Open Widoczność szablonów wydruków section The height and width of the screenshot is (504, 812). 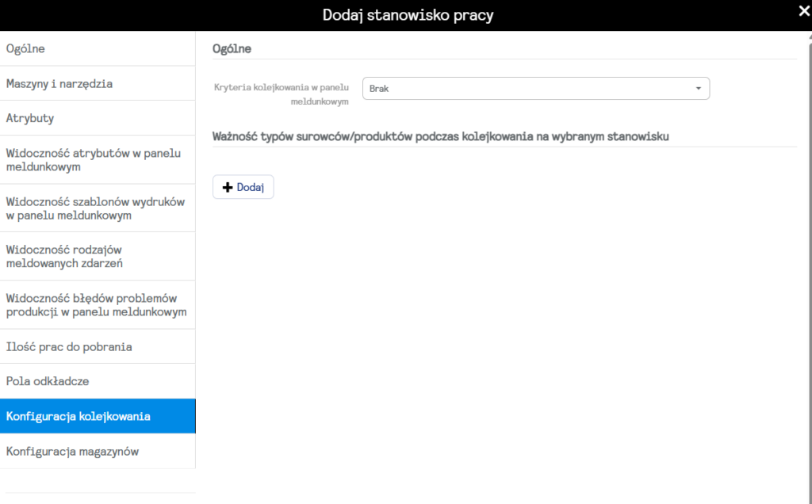(98, 208)
